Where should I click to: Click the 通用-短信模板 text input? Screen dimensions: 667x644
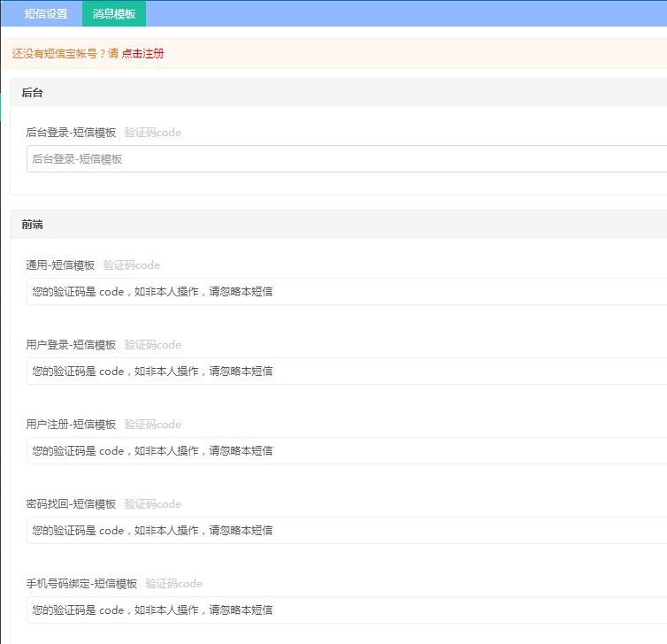coord(345,292)
